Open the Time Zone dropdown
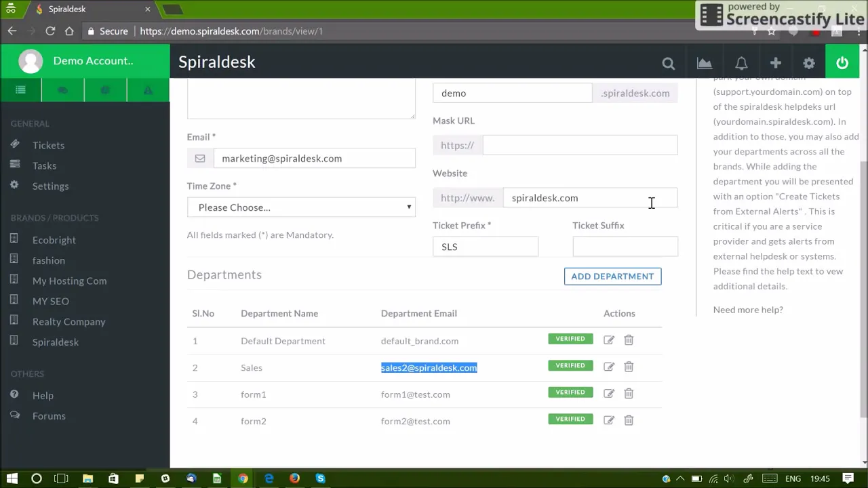868x488 pixels. 301,207
